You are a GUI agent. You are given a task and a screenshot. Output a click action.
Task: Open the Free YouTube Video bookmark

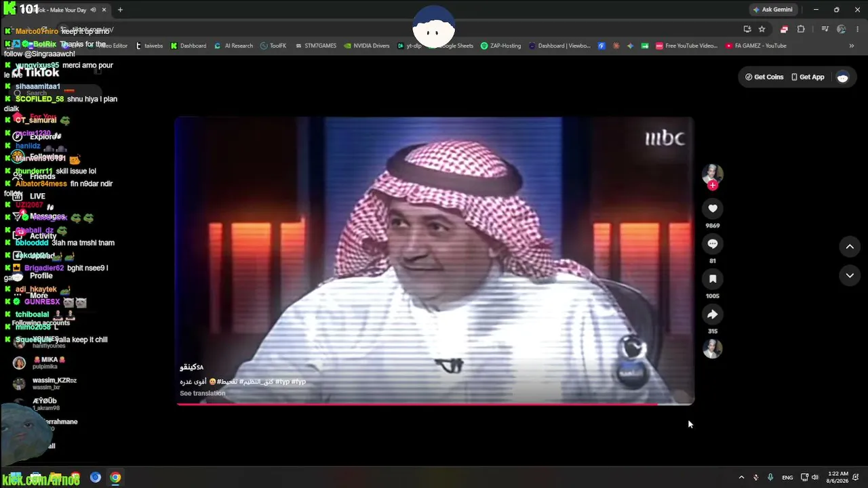(686, 46)
